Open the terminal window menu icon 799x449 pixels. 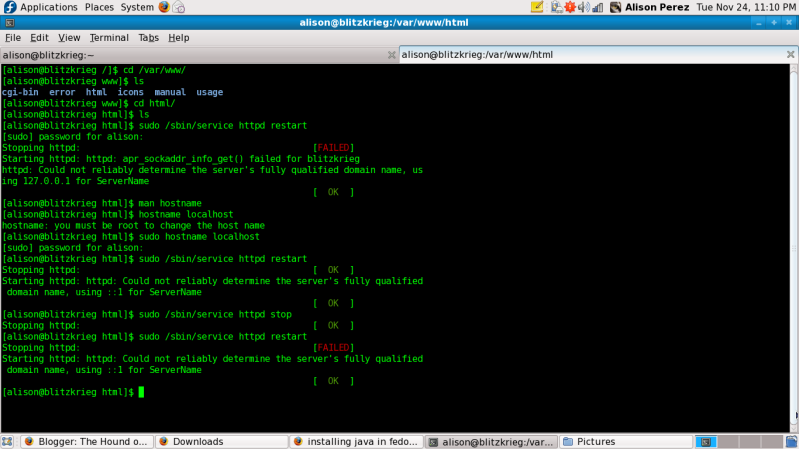pos(9,22)
